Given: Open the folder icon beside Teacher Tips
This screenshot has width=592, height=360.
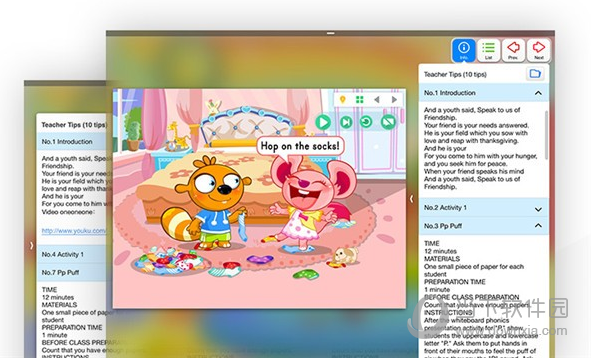Looking at the screenshot, I should (535, 74).
